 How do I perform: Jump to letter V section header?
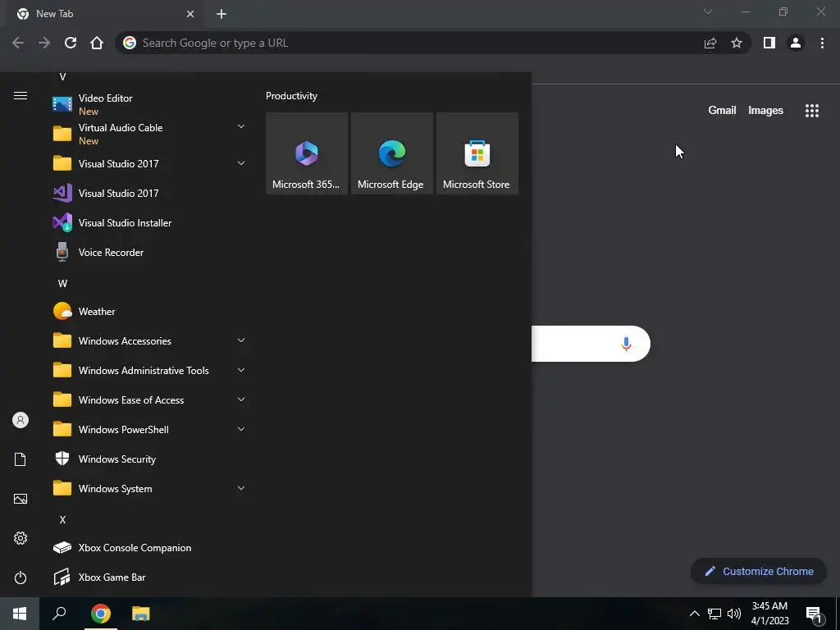click(62, 77)
